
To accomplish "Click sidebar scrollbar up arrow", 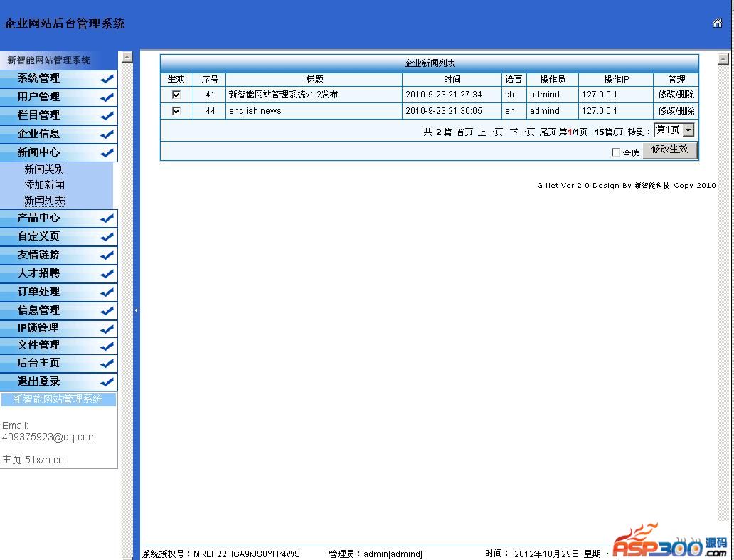I will click(127, 57).
